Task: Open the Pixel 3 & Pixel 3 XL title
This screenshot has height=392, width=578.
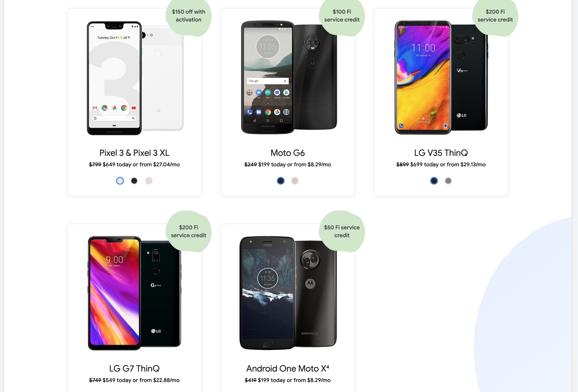Action: coord(134,153)
